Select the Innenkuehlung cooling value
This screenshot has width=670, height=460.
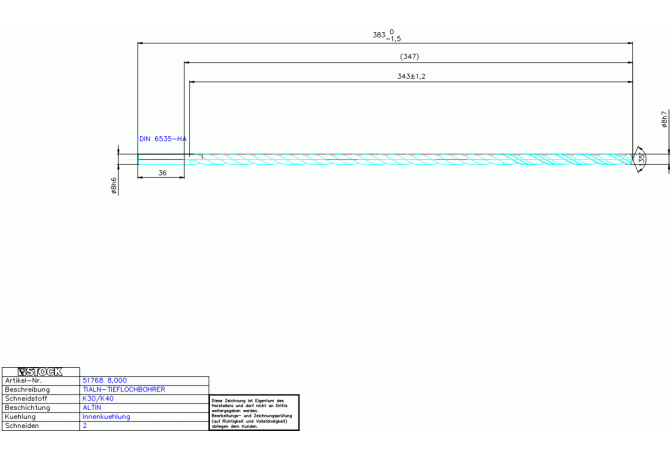pyautogui.click(x=106, y=416)
